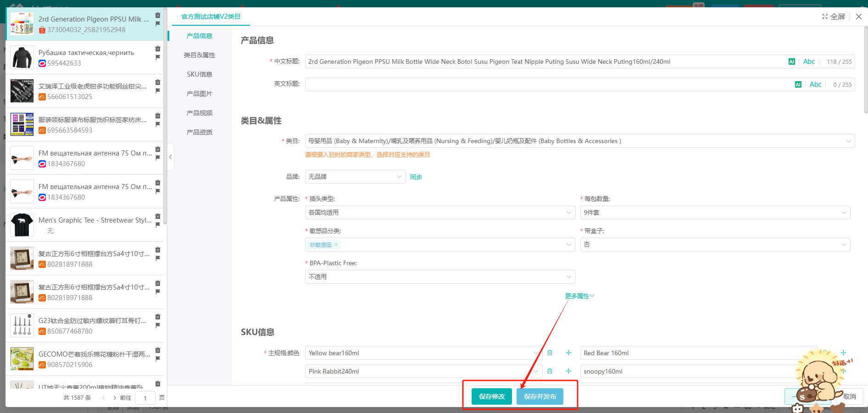Click Abc button in 英文标题 field
This screenshot has width=868, height=413.
[x=815, y=84]
